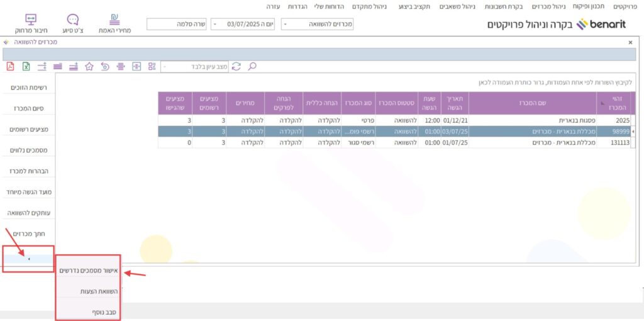Open the צ'ט סיוע chat assistance icon
This screenshot has width=644, height=321.
coord(73,23)
